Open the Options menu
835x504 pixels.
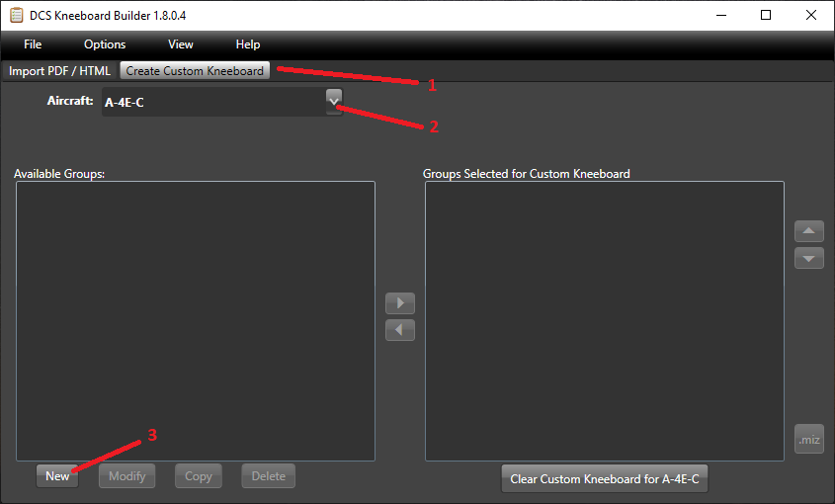click(x=105, y=44)
